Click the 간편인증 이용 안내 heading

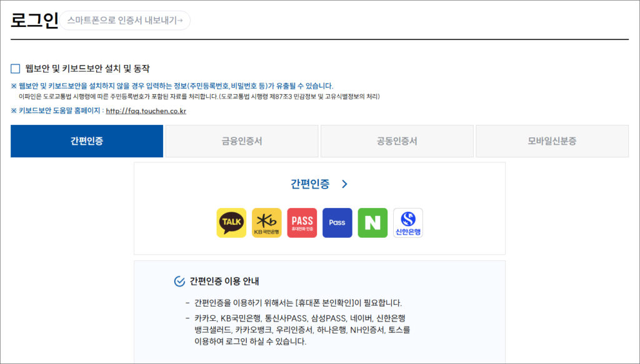[224, 282]
